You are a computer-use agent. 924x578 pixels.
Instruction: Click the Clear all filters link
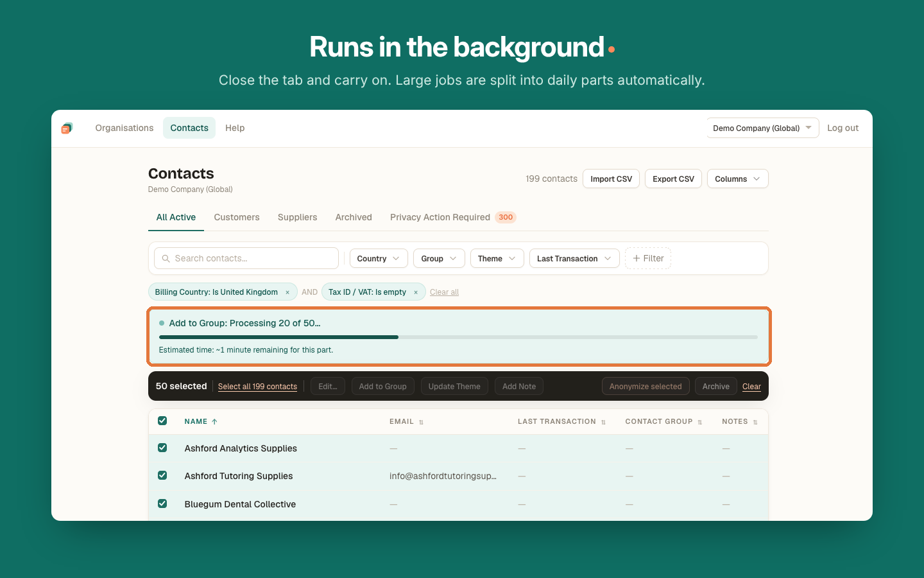pyautogui.click(x=444, y=292)
